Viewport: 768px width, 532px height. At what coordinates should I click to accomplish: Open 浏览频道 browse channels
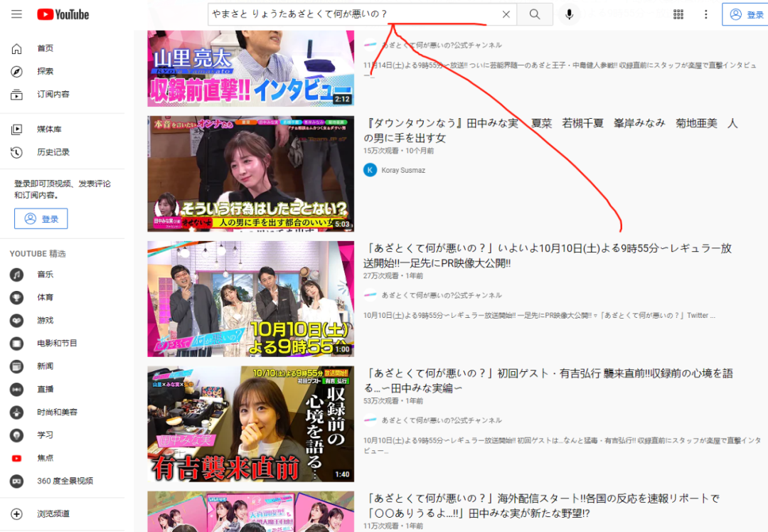click(53, 514)
